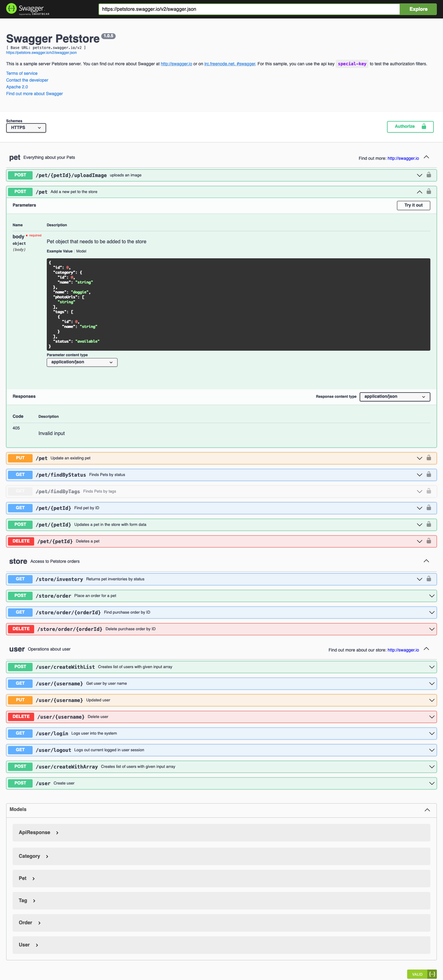Open user section's swagger.io store link
Viewport: 443px width, 980px height.
[x=403, y=650]
